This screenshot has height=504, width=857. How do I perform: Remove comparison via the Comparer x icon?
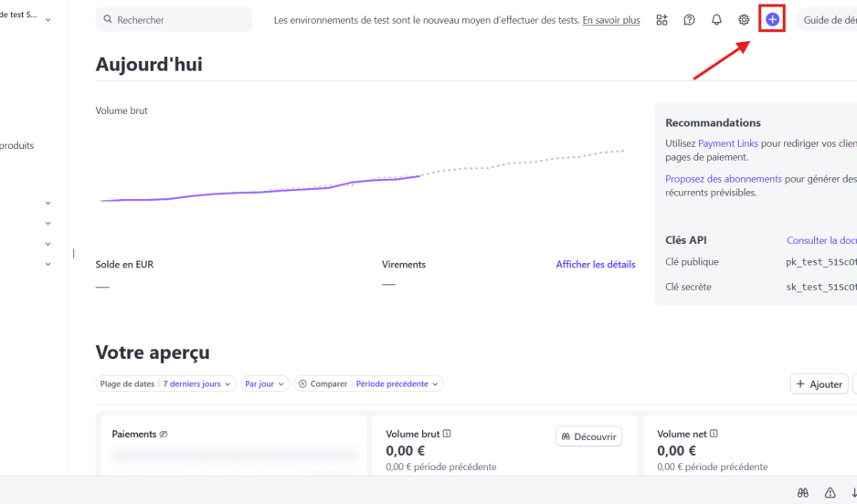[302, 384]
